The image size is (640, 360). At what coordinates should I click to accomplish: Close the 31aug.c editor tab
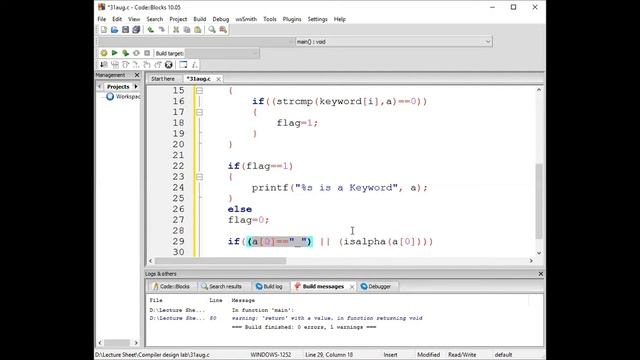pyautogui.click(x=218, y=79)
